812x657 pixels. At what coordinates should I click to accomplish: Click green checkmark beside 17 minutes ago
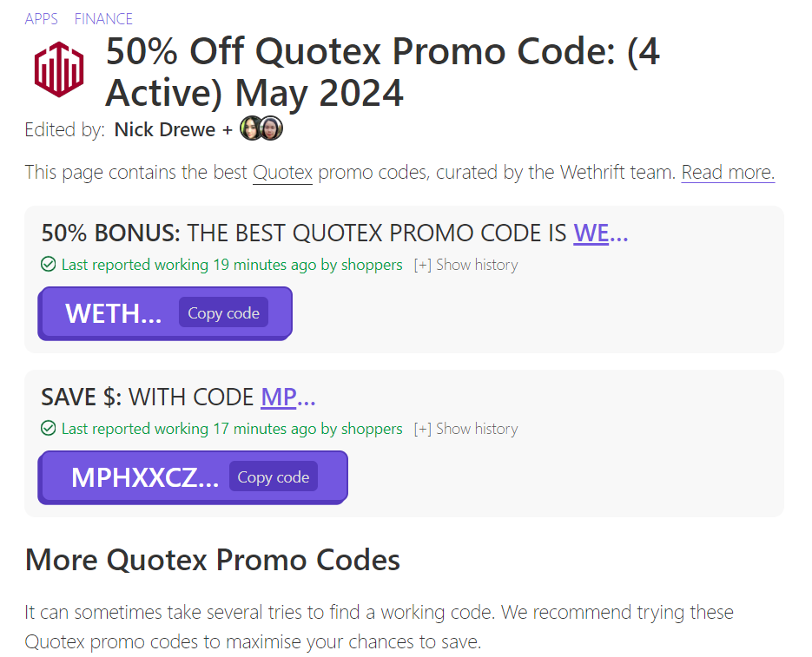pyautogui.click(x=48, y=429)
